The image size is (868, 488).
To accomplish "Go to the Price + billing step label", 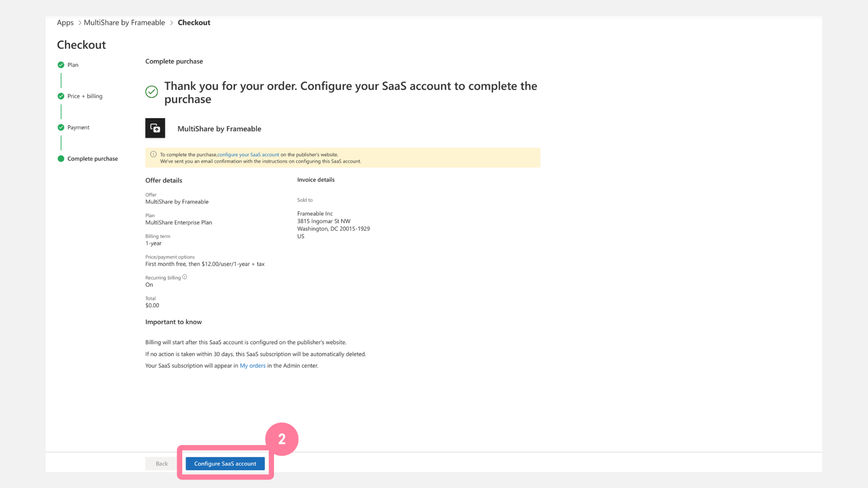I will 85,96.
